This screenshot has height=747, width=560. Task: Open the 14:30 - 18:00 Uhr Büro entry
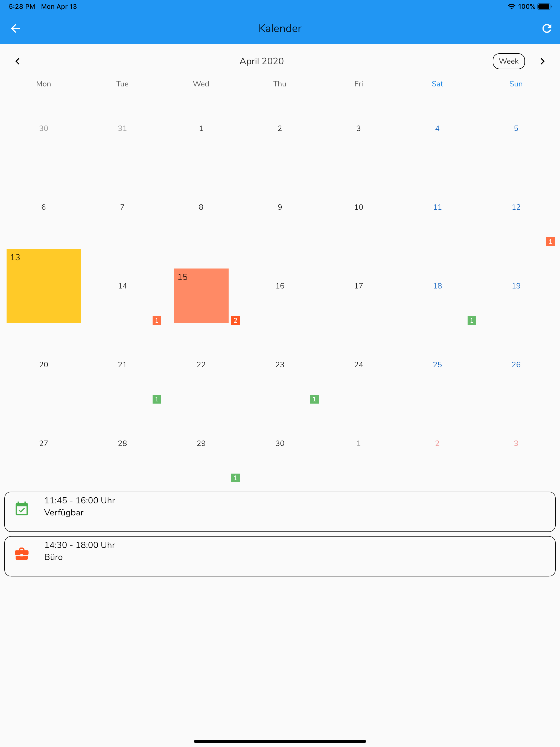pyautogui.click(x=280, y=556)
